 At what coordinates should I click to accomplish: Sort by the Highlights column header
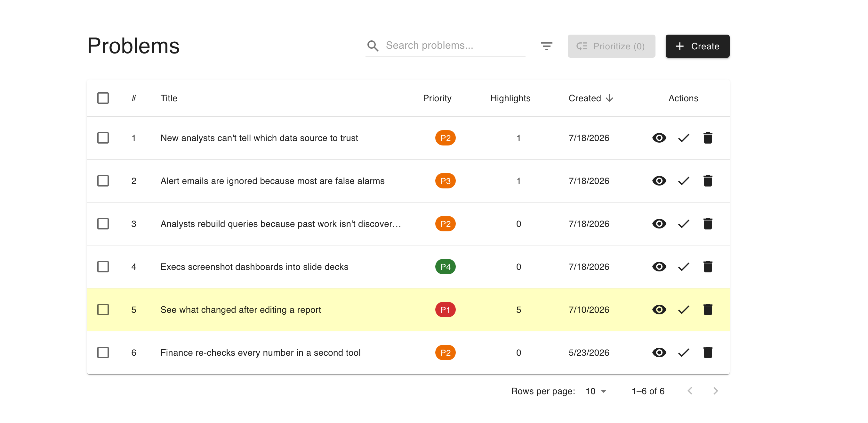[510, 98]
